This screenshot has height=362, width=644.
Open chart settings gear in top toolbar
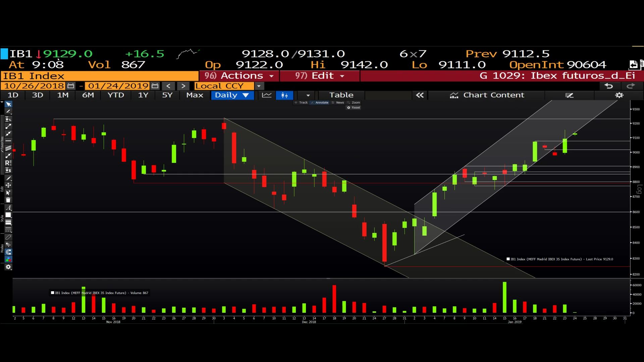coord(619,95)
